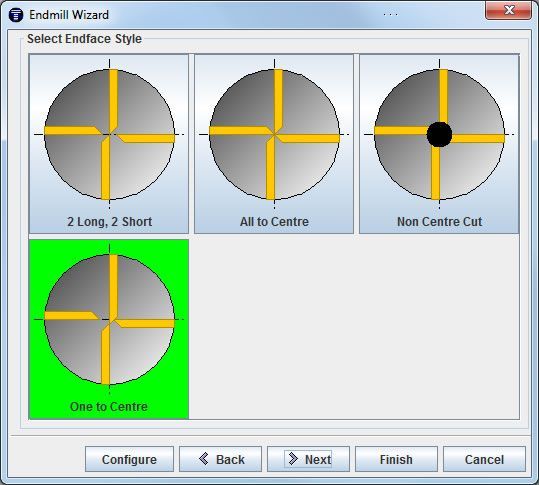Click the '2 Long, 2 Short' caption text

[x=109, y=222]
